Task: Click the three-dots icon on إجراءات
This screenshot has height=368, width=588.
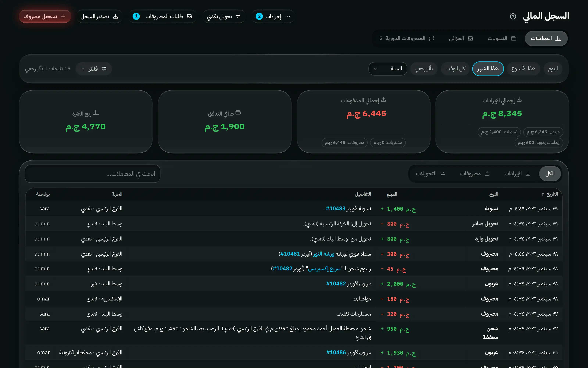Action: click(288, 16)
